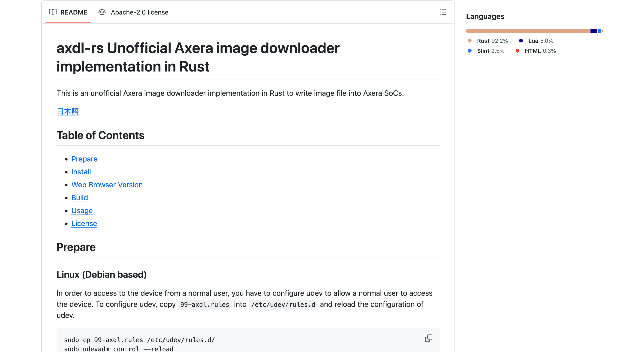Click the Prepare section heading
The image size is (644, 352).
pyautogui.click(x=76, y=247)
